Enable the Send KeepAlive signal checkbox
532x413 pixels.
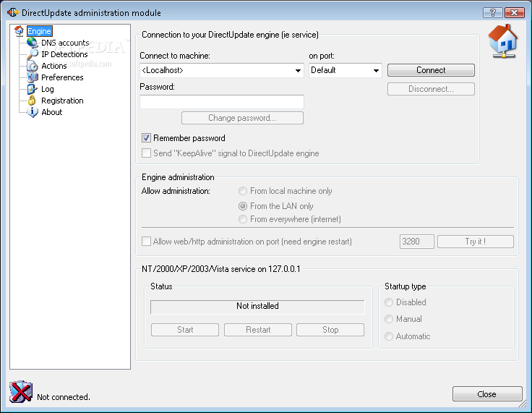(x=146, y=153)
